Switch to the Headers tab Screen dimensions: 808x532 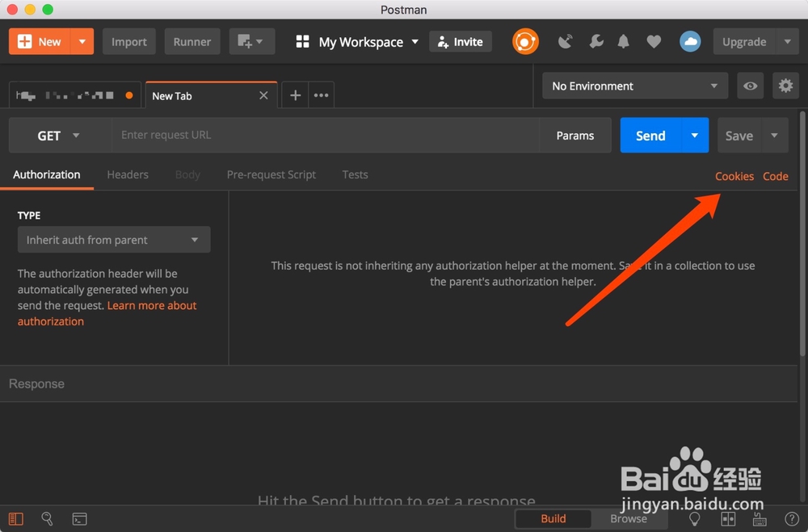click(x=128, y=174)
